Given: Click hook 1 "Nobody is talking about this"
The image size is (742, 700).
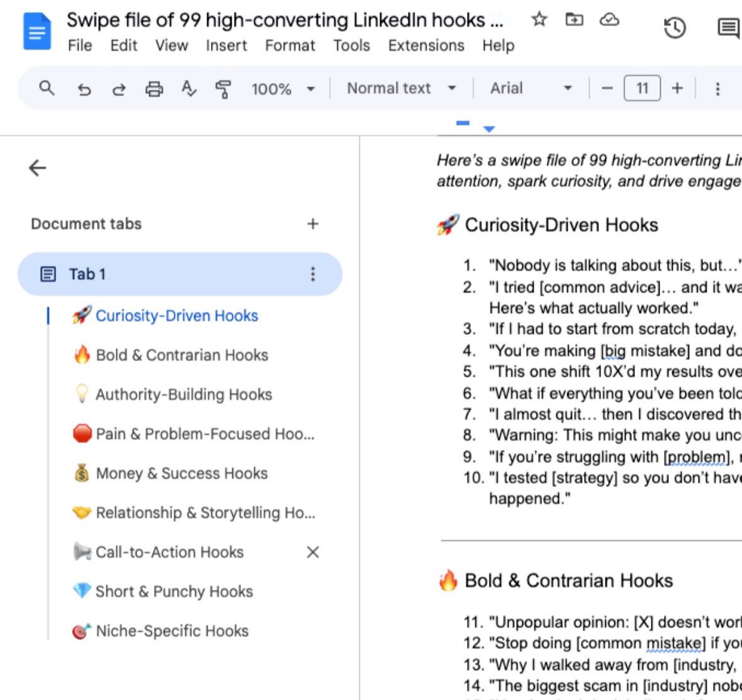Looking at the screenshot, I should [x=615, y=265].
